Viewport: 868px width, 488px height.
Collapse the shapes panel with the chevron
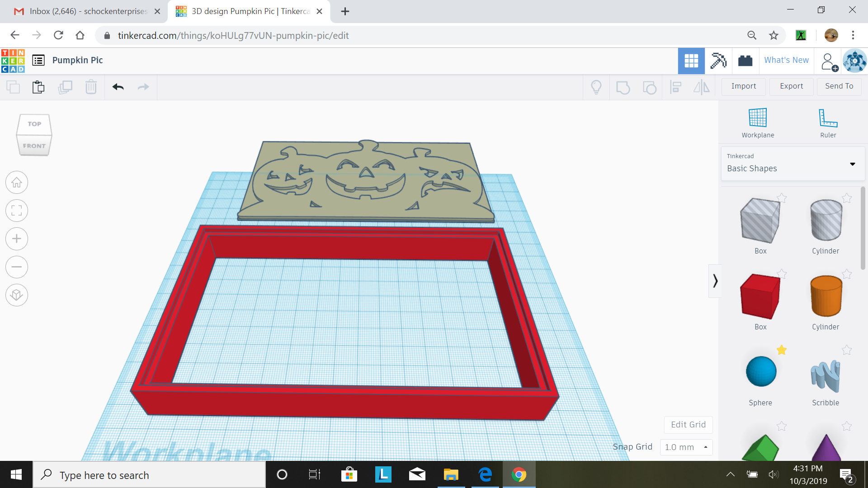click(x=715, y=281)
